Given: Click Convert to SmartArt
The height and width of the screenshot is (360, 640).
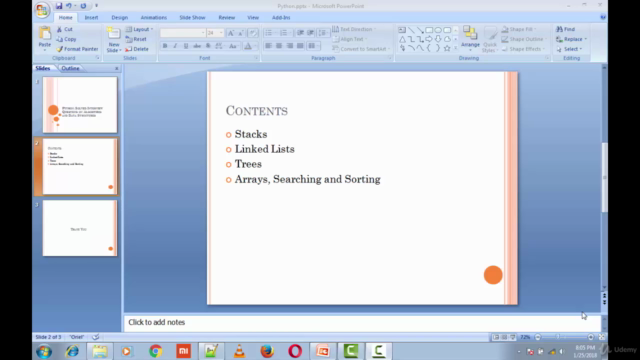Looking at the screenshot, I should click(361, 49).
